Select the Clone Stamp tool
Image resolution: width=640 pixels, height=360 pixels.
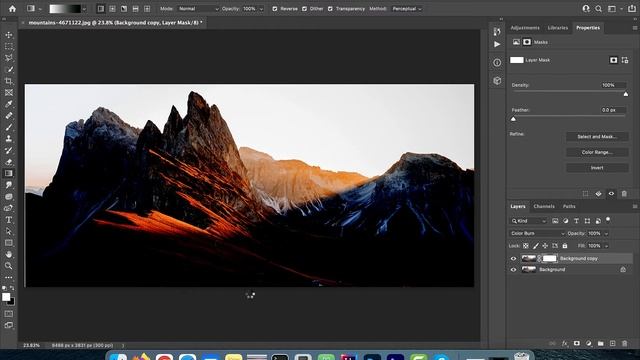9,139
